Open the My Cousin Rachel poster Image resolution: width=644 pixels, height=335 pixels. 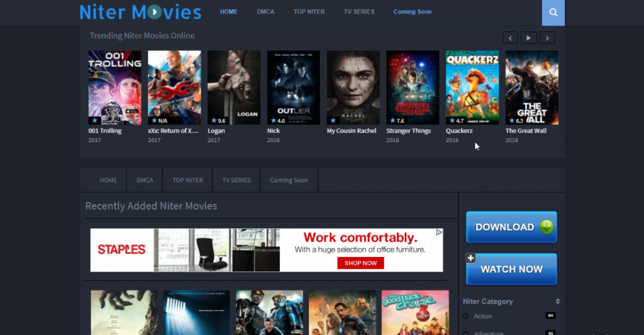(x=353, y=87)
